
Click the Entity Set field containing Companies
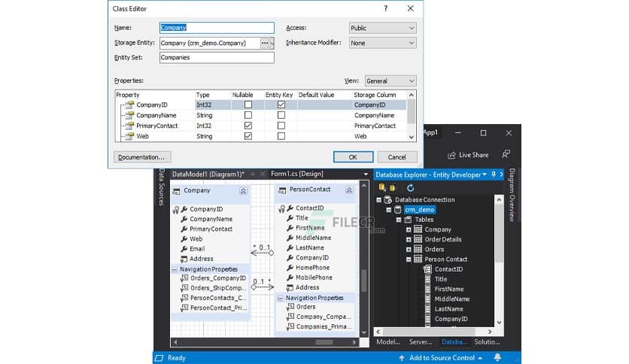pyautogui.click(x=217, y=57)
